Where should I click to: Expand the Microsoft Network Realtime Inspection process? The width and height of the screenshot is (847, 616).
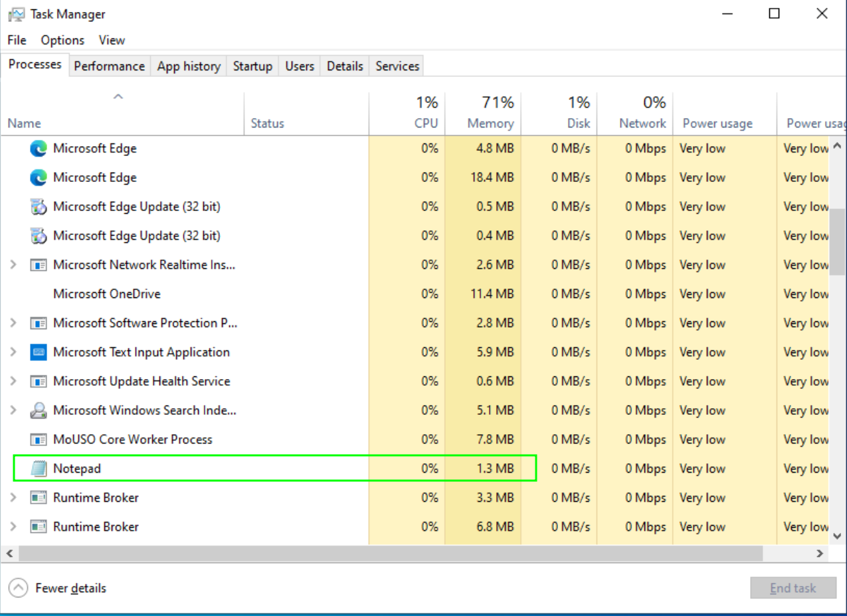pos(13,265)
